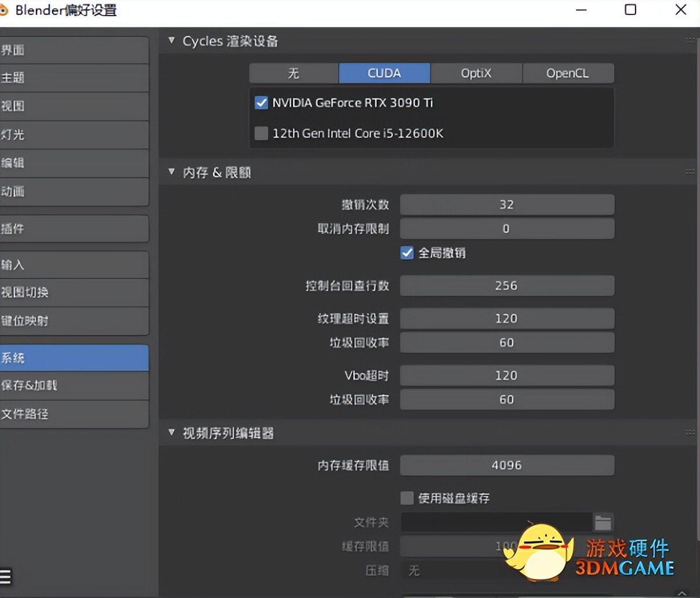
Task: Click the 取消内存限制 field showing 0
Action: (x=507, y=229)
